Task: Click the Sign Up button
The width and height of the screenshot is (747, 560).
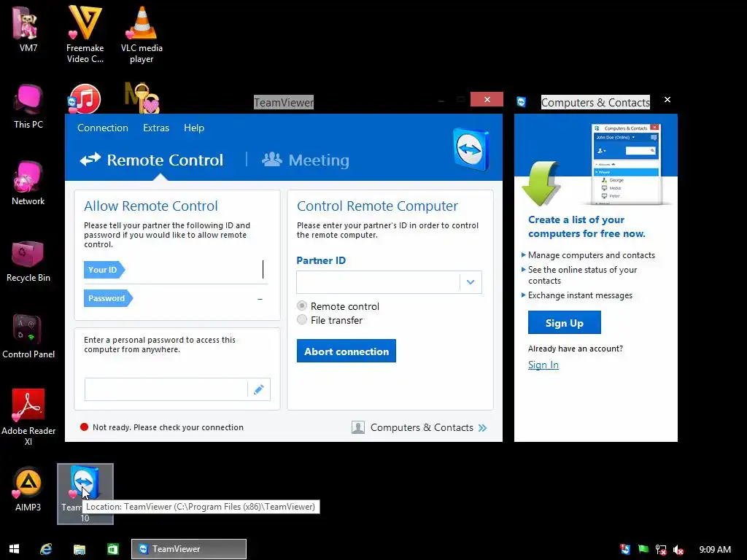Action: (564, 323)
